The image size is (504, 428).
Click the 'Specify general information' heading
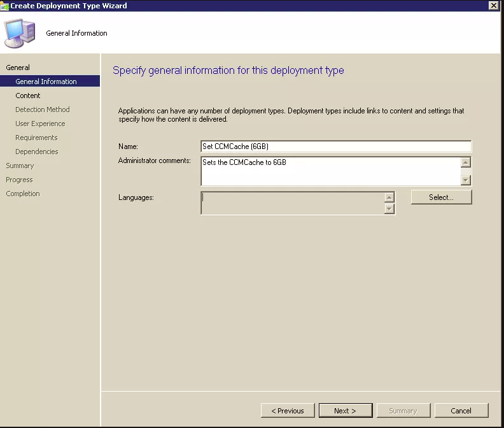pyautogui.click(x=228, y=70)
